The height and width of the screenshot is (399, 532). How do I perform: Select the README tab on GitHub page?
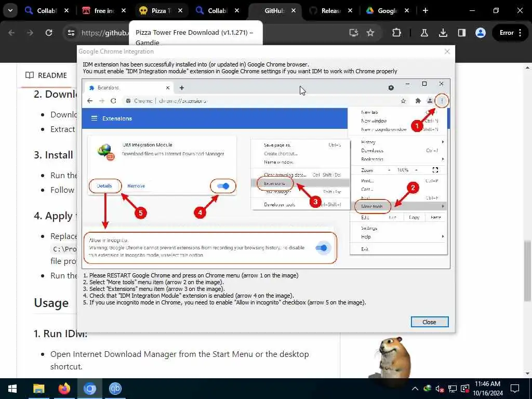coord(46,75)
